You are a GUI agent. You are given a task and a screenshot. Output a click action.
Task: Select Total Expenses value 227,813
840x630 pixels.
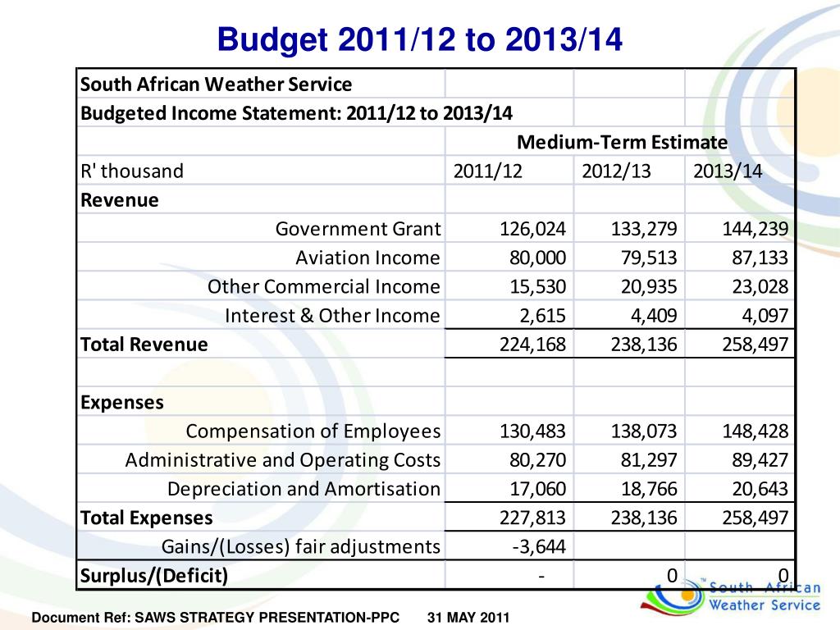click(532, 518)
